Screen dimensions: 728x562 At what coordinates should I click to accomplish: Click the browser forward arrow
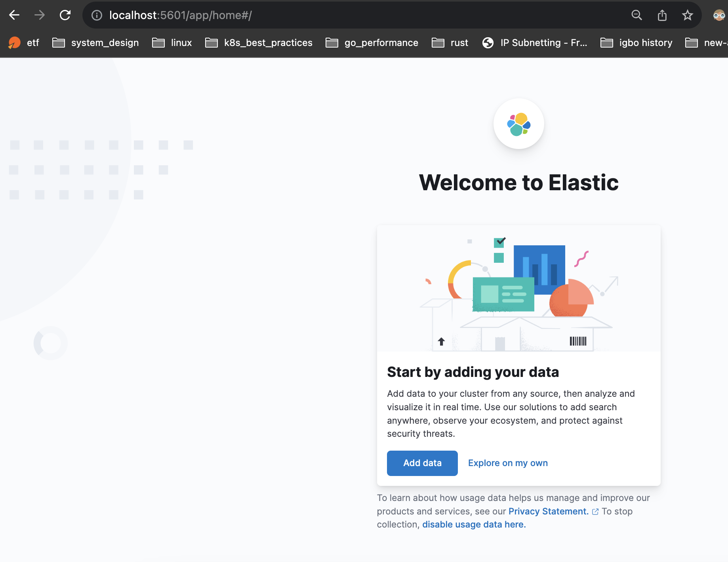[40, 15]
